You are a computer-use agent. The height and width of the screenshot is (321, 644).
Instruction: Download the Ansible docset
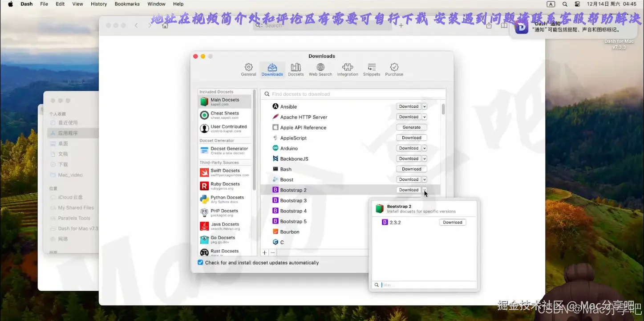pos(409,106)
